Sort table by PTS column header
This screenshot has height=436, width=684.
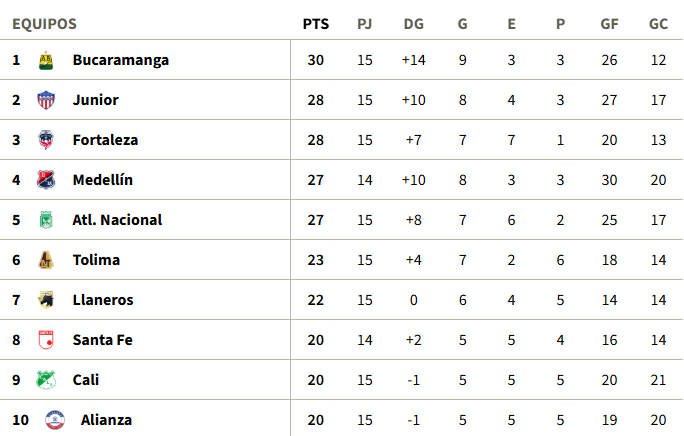point(316,24)
